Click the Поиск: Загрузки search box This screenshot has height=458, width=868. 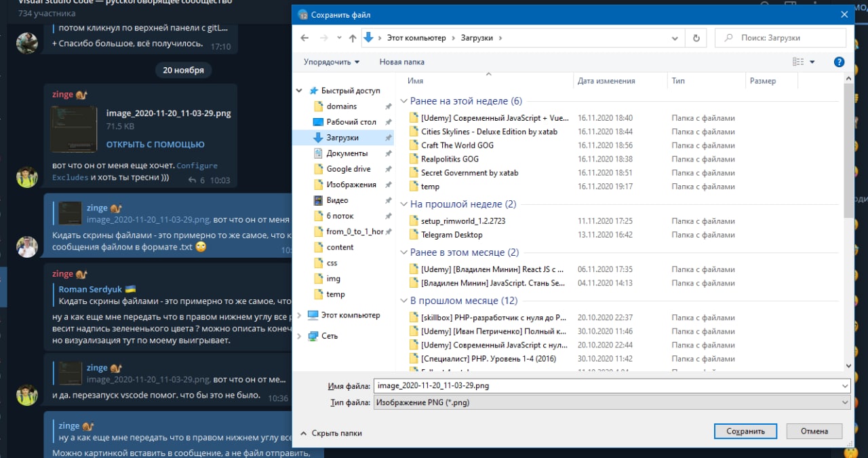[x=781, y=38]
